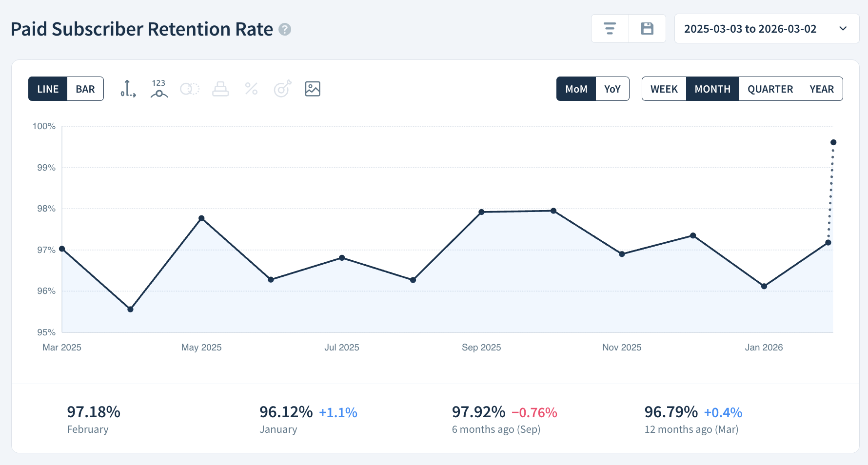Switch chart to BAR view
868x465 pixels.
pos(85,89)
